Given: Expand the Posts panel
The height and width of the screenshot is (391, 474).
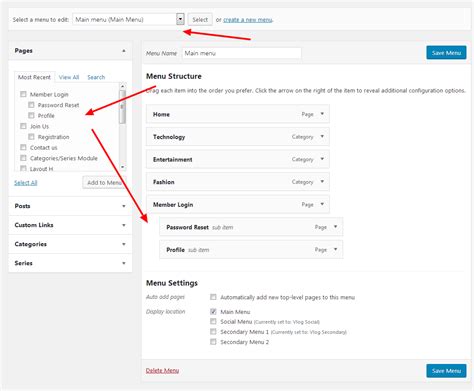Looking at the screenshot, I should point(70,206).
